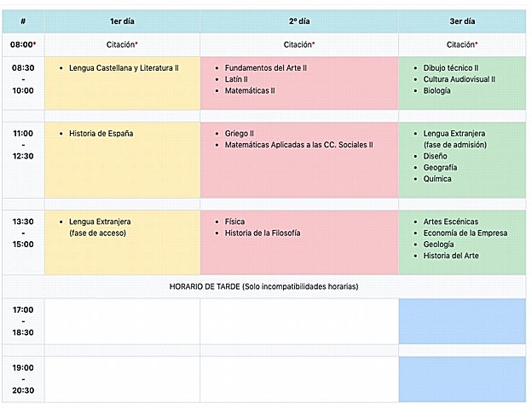
Task: Click the 'HORARIO DE TARDE' banner row
Action: (x=263, y=286)
